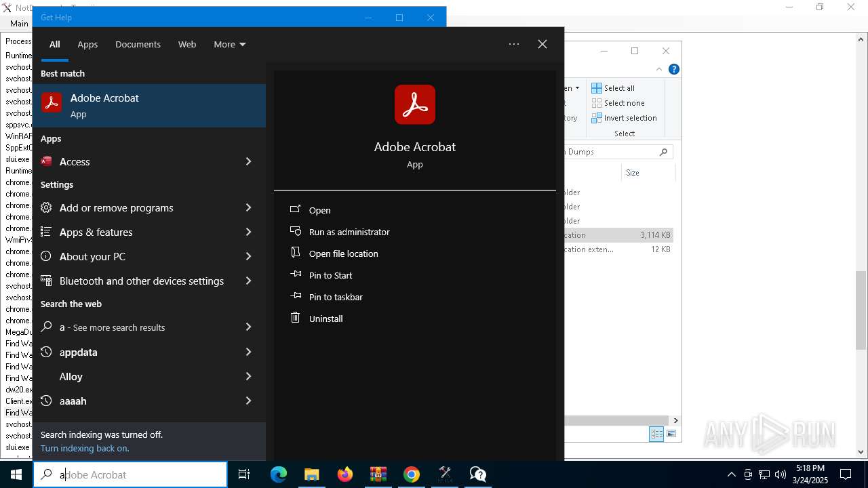Click the Add or remove programs gear icon
This screenshot has width=868, height=488.
(x=46, y=207)
